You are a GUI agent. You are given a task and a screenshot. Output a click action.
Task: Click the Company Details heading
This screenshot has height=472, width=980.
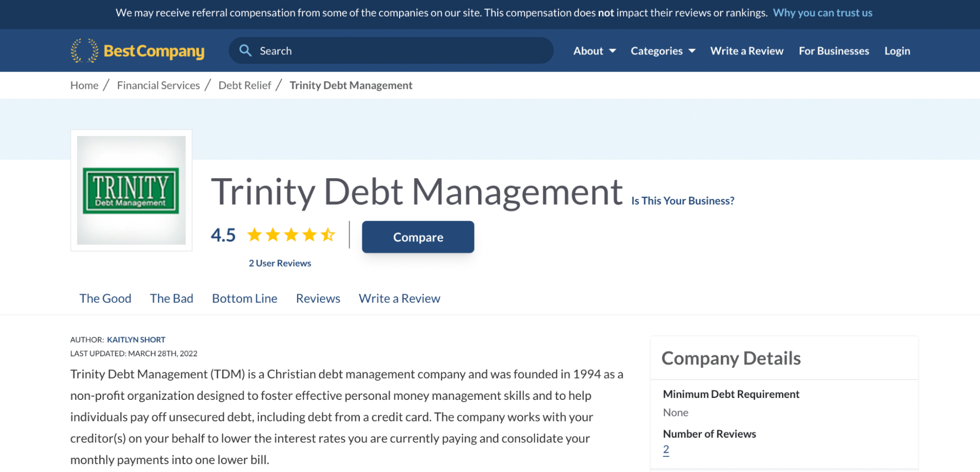731,359
